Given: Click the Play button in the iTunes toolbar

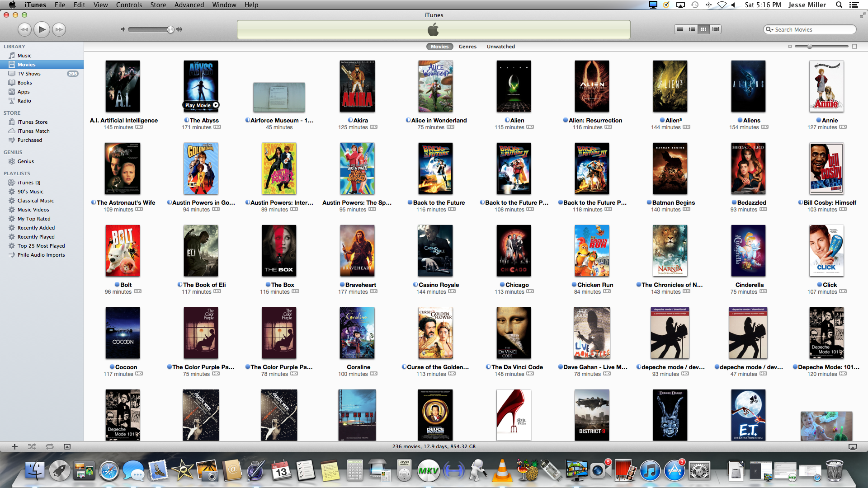Looking at the screenshot, I should pyautogui.click(x=42, y=29).
